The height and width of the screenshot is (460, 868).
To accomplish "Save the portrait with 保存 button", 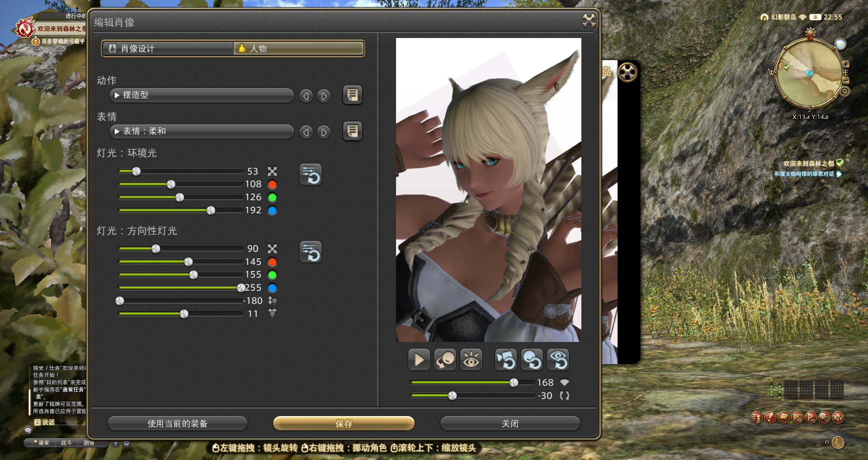I will click(344, 424).
